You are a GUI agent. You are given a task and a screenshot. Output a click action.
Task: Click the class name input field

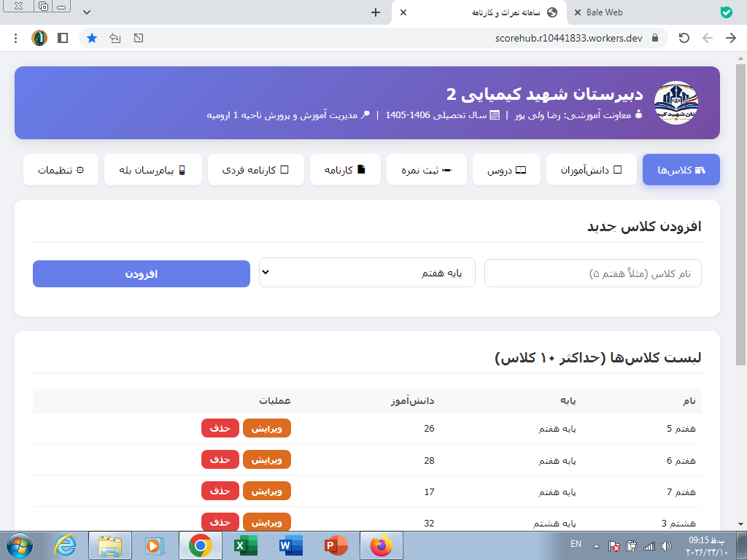tap(592, 273)
